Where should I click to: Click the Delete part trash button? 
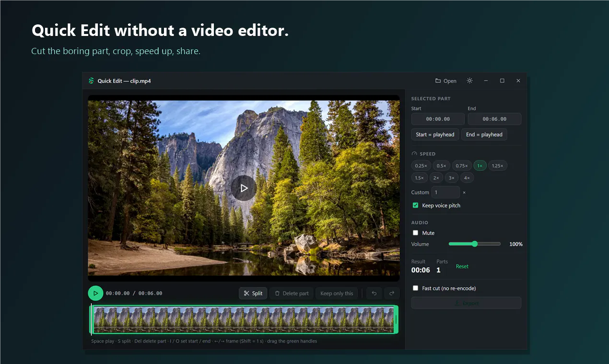tap(291, 293)
